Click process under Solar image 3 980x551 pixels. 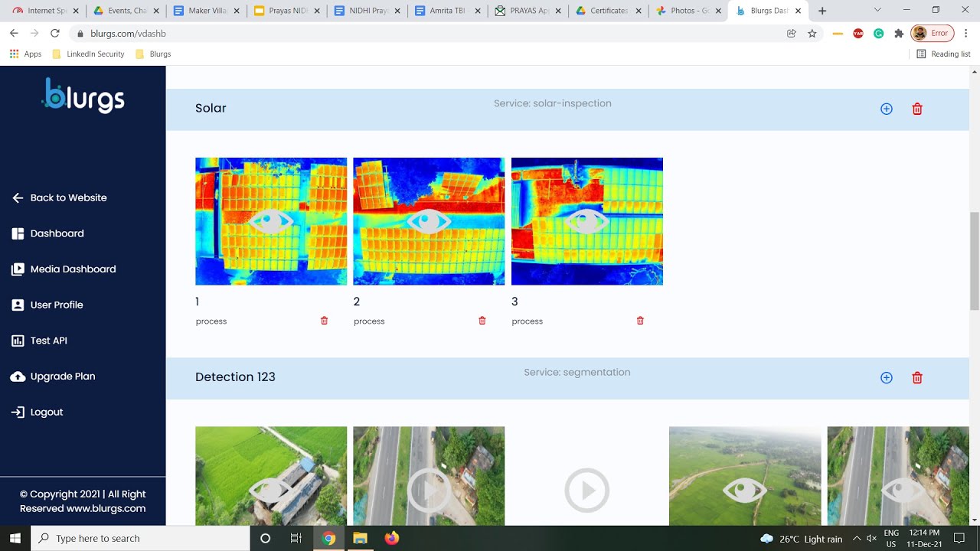[x=527, y=321]
